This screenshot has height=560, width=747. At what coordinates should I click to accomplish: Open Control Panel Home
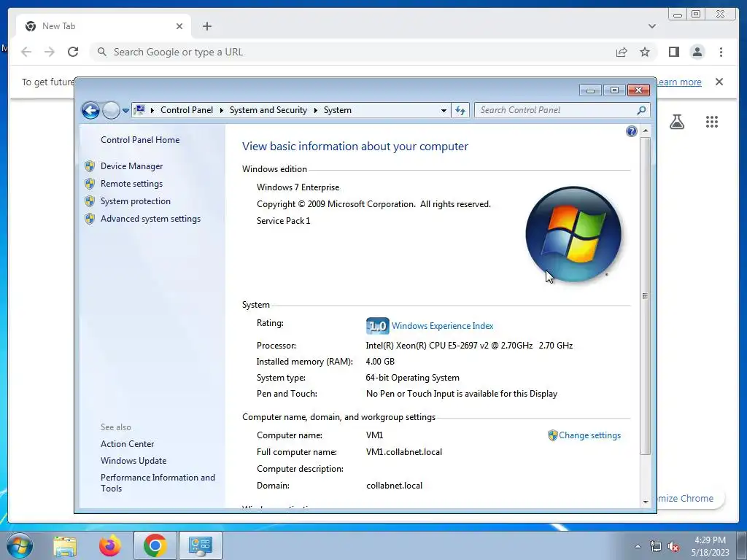[140, 140]
